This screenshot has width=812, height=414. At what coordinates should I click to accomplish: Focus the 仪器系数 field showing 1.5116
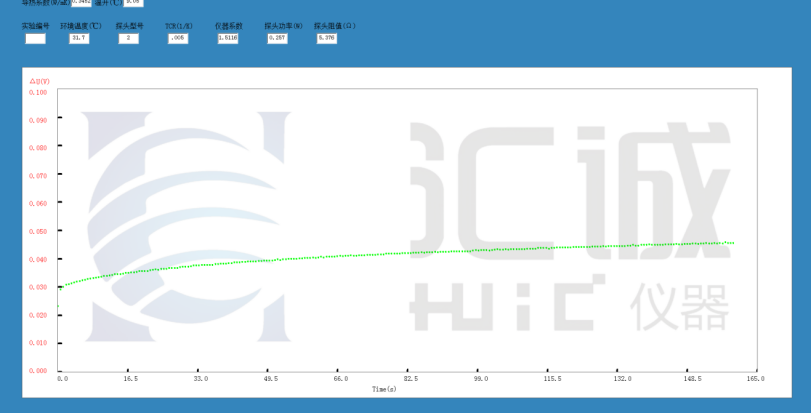click(x=227, y=38)
